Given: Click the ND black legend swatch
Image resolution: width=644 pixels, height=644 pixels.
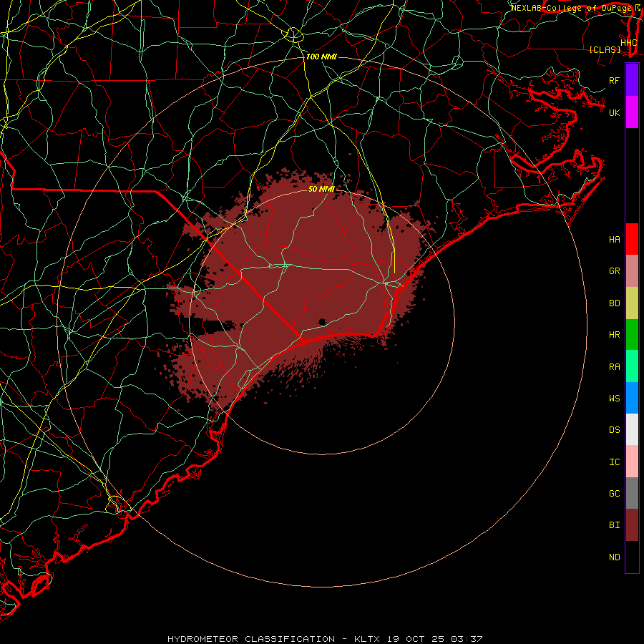Looking at the screenshot, I should 632,557.
